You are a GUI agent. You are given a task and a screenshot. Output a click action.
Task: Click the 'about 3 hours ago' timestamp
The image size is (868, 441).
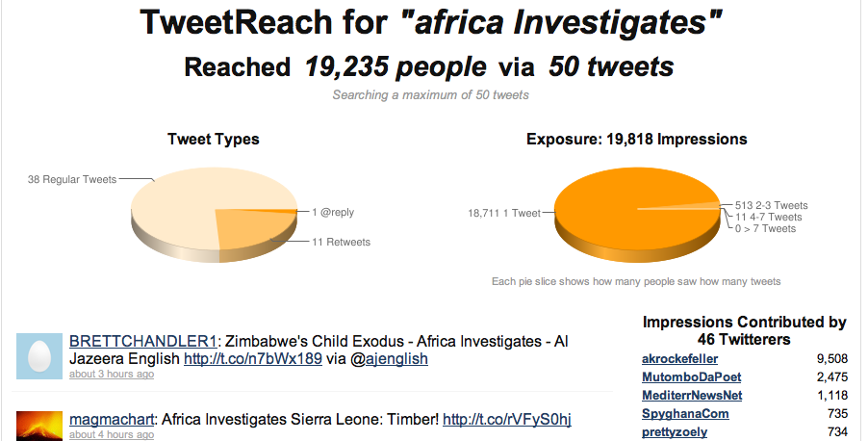point(112,374)
